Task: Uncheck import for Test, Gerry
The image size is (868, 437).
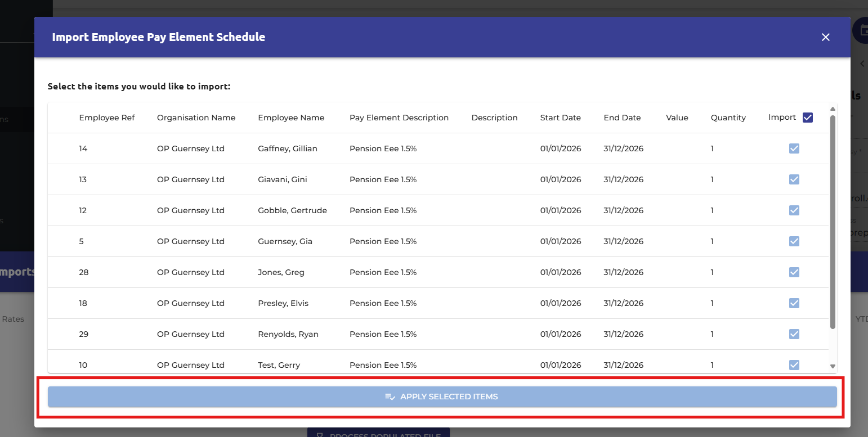Action: pyautogui.click(x=794, y=365)
